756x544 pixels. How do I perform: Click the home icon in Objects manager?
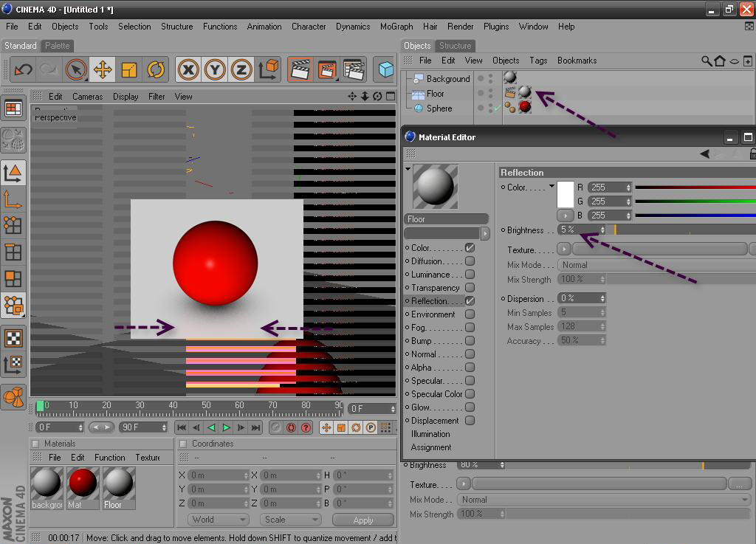coord(720,61)
